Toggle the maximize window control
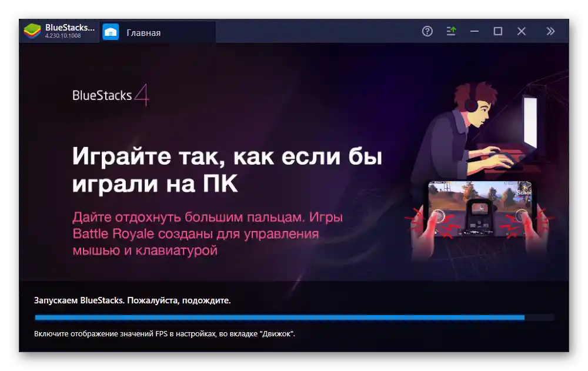 (x=497, y=31)
